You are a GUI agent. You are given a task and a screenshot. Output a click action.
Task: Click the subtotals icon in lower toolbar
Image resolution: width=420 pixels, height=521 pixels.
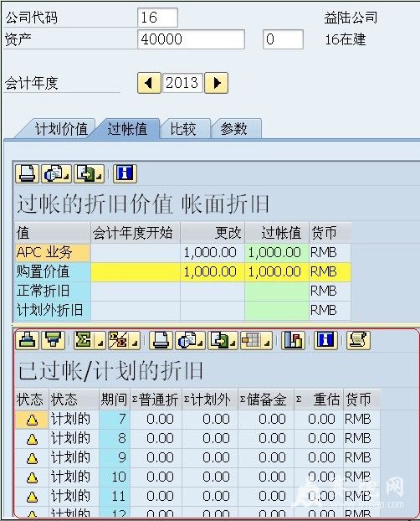(124, 340)
